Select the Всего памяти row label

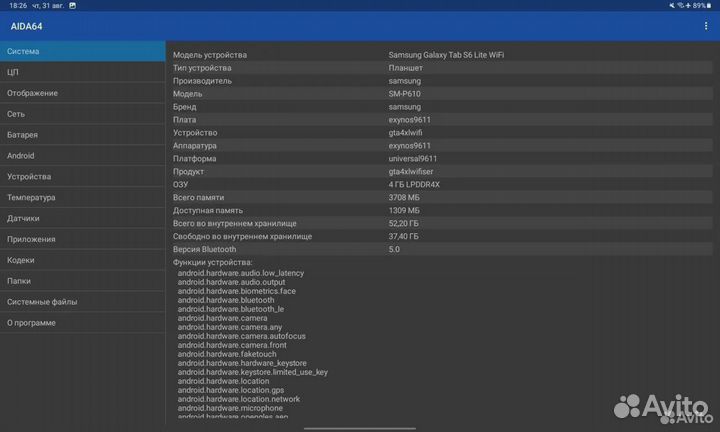point(198,197)
